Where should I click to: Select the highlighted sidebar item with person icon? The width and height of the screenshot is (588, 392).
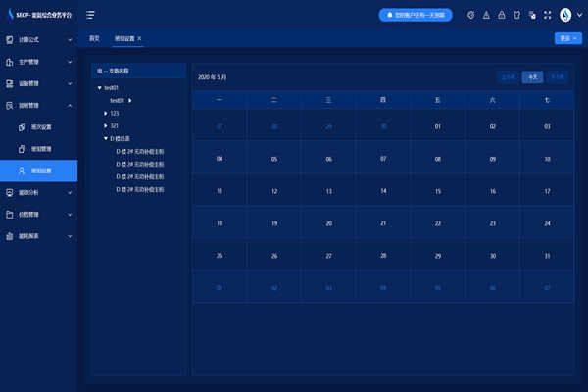(39, 171)
